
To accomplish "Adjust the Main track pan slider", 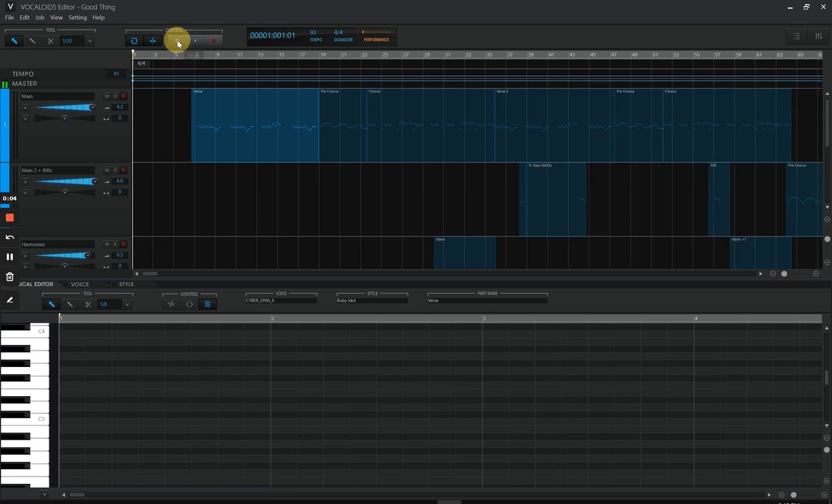I will [65, 118].
